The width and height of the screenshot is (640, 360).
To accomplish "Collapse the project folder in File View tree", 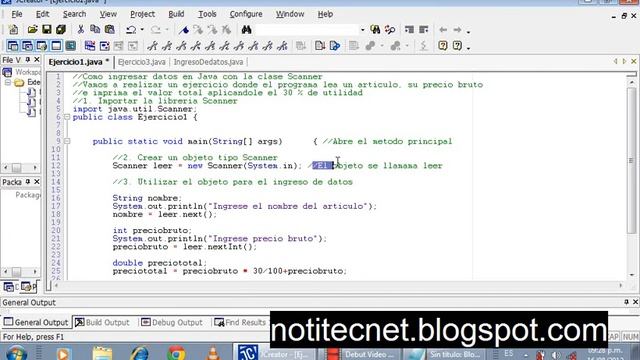I will (x=8, y=82).
